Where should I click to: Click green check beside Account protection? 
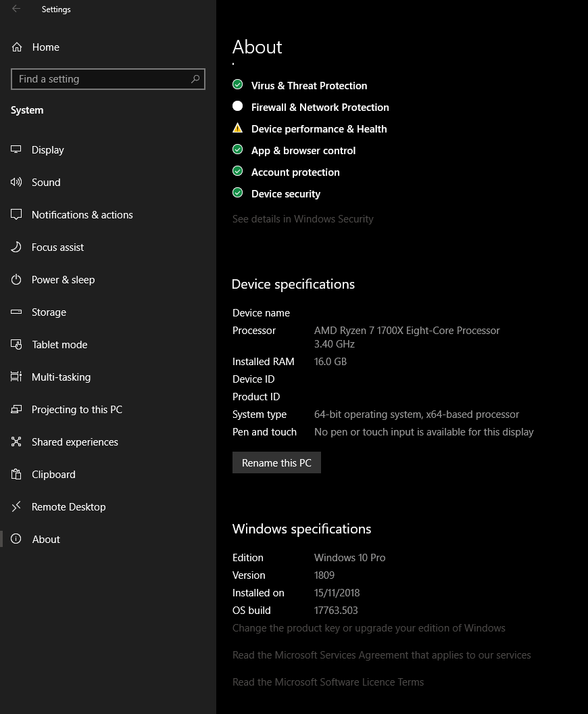coord(238,171)
